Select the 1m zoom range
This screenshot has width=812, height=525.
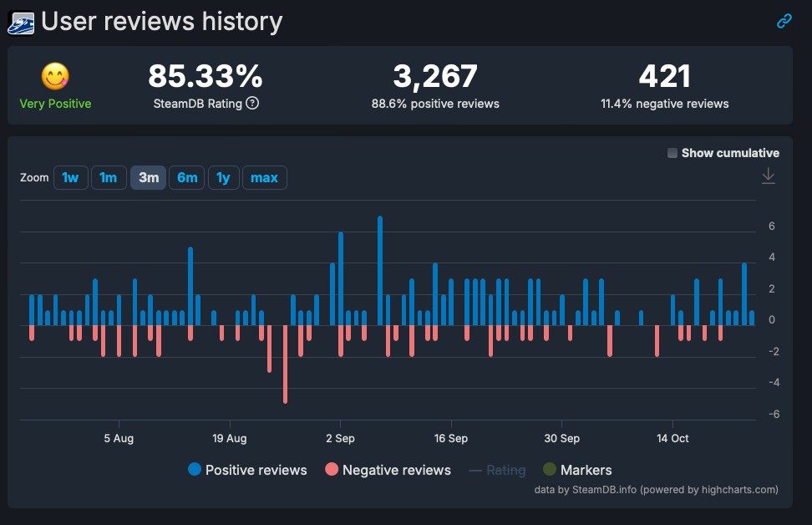point(109,177)
